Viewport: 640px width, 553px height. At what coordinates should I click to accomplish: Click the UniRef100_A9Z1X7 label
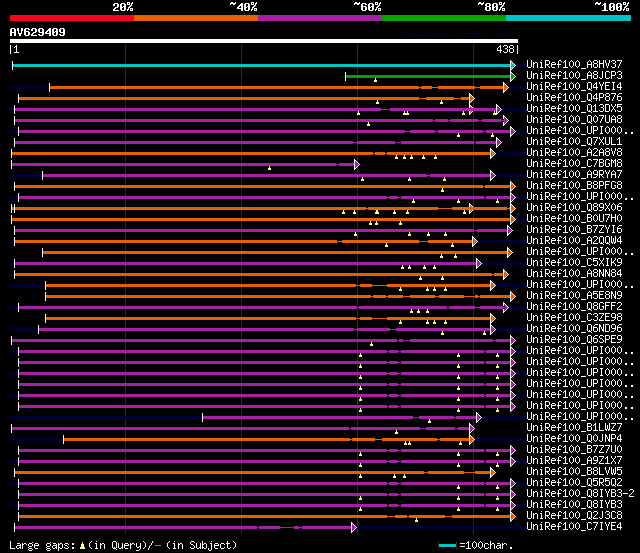coord(574,460)
